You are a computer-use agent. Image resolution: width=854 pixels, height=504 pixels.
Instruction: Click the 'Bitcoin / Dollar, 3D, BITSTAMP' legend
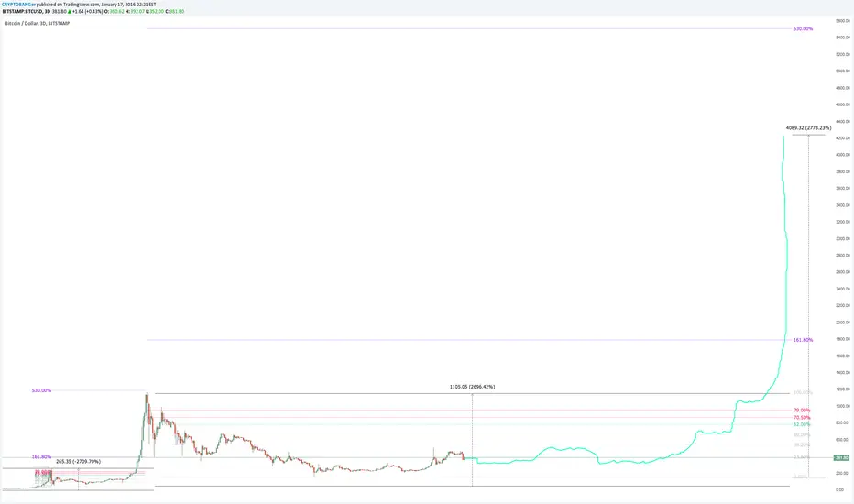[x=37, y=24]
